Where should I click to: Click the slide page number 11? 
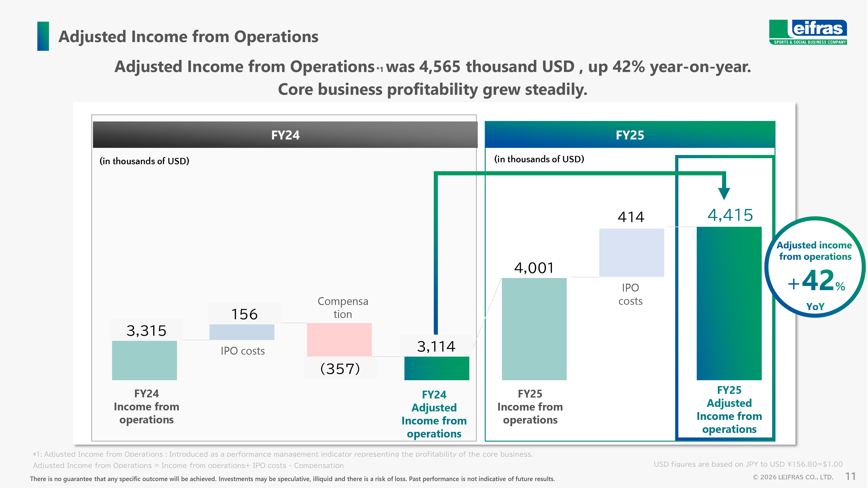[x=850, y=476]
